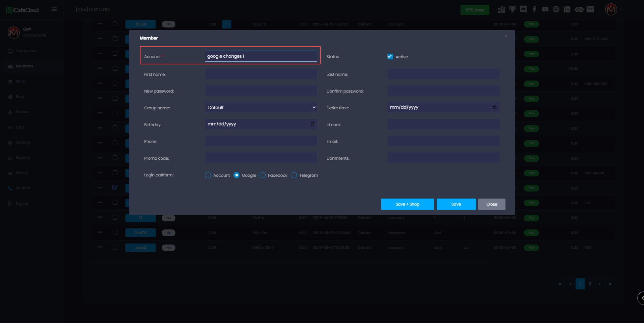The height and width of the screenshot is (323, 644).
Task: Click the trophy icon in header
Action: pos(512,9)
